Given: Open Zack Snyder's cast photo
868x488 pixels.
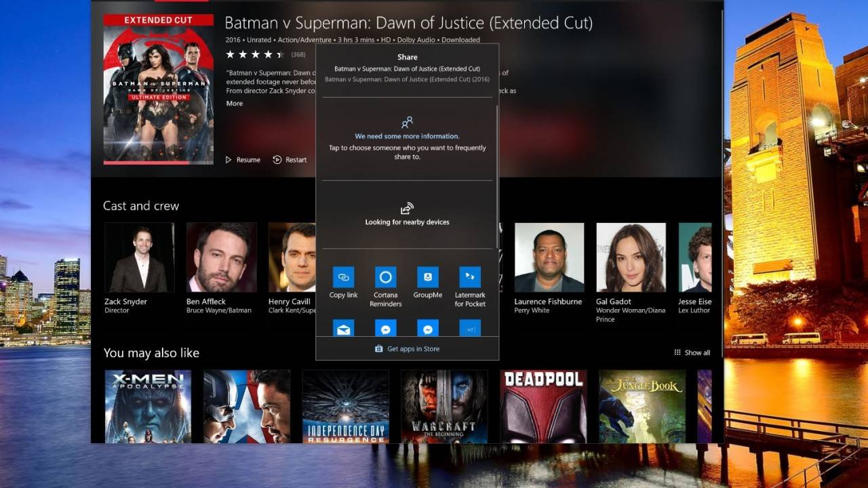Looking at the screenshot, I should pyautogui.click(x=139, y=258).
